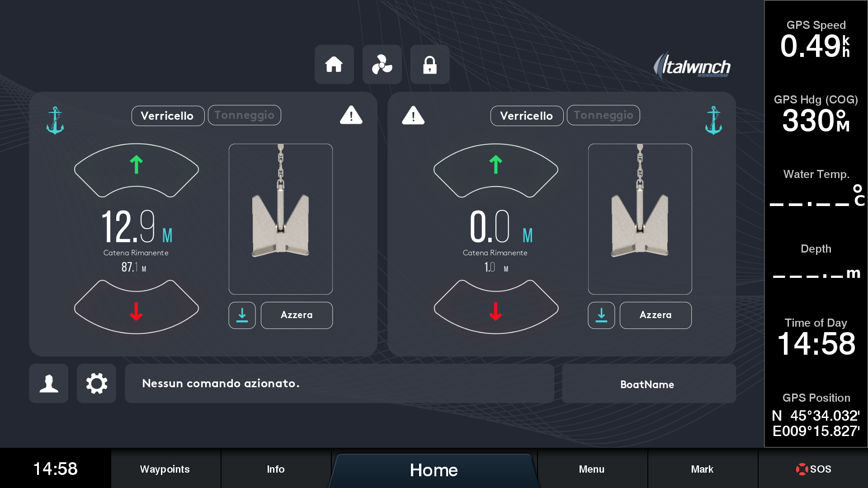Open the Menu tab in bottom bar
This screenshot has height=488, width=868.
coord(591,469)
